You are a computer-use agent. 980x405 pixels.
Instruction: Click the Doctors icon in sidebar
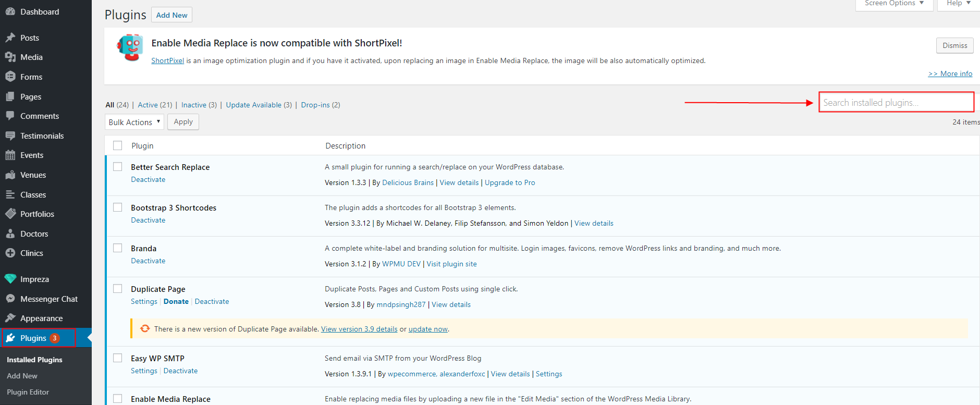pyautogui.click(x=10, y=234)
